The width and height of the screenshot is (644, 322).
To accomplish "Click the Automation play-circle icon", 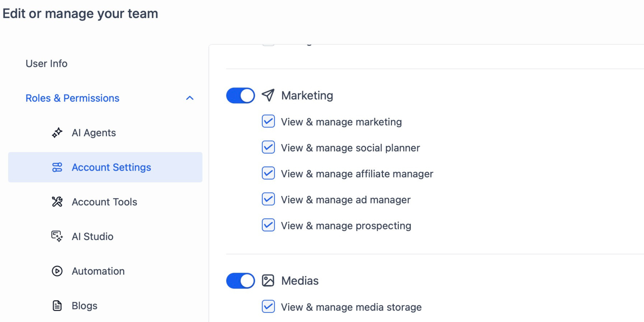I will pos(57,271).
